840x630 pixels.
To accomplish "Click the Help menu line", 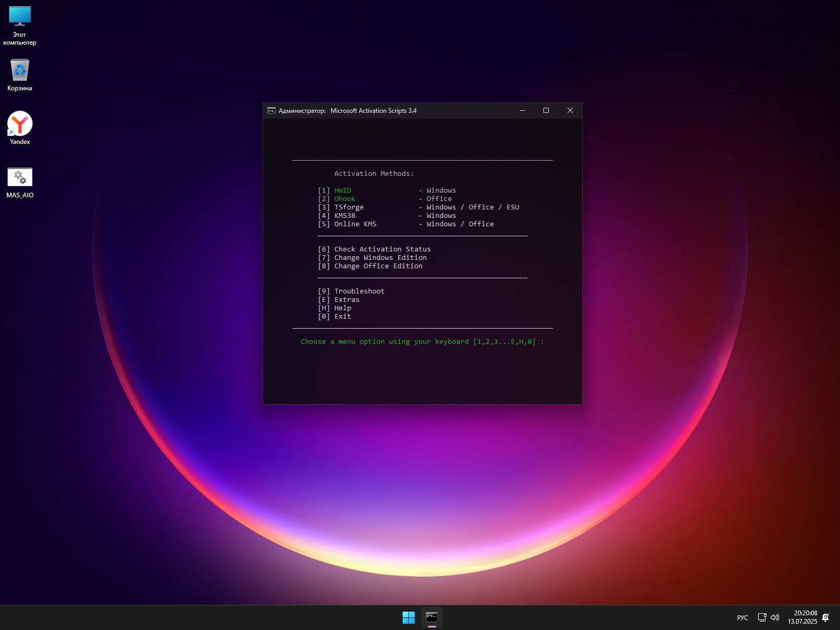I will [x=334, y=308].
